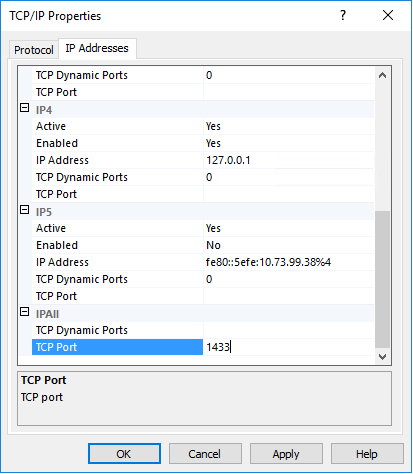This screenshot has height=474, width=413.
Task: Select the IPAll TCP Dynamic Ports value field
Action: [289, 330]
